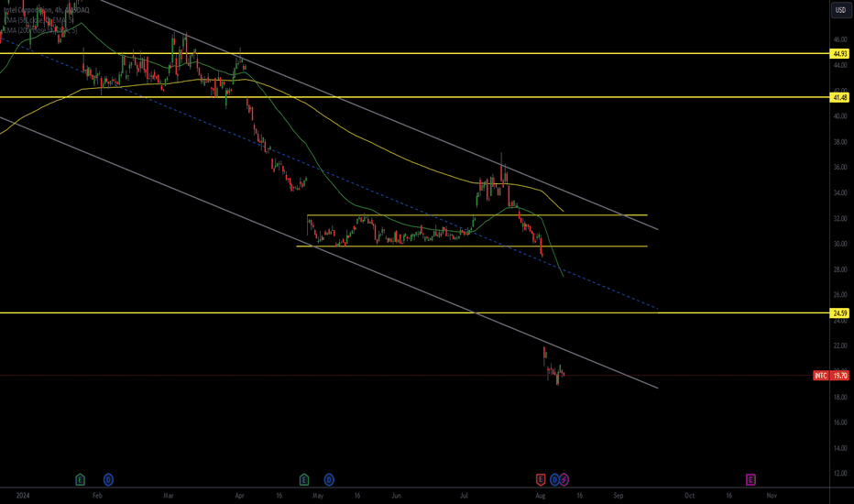Screen dimensions: 854x504
Task: Click the Mar label on the time axis
Action: pyautogui.click(x=169, y=496)
